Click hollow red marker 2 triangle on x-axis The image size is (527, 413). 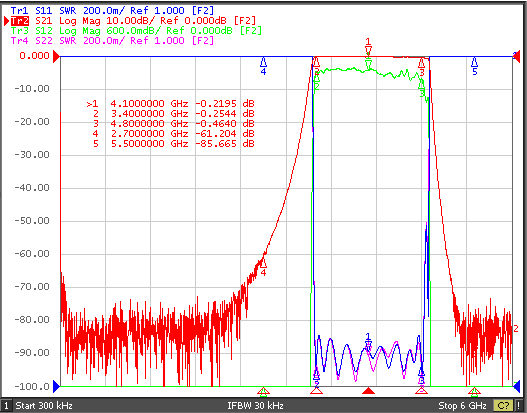tap(316, 390)
